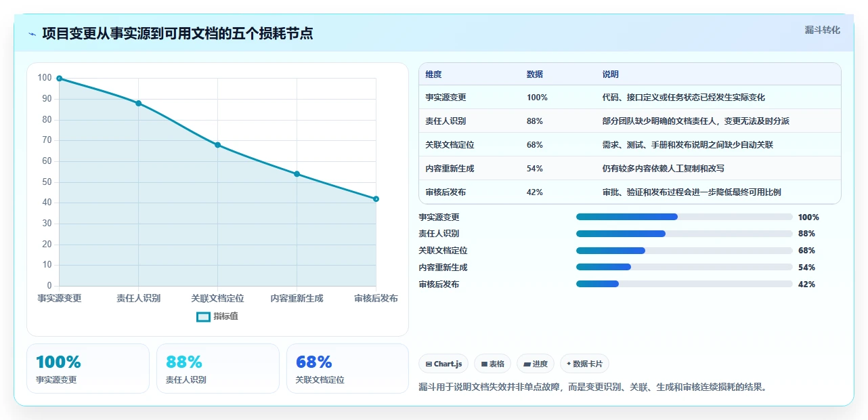The image size is (868, 420).
Task: Click the description starting 部分团队缺少
Action: 696,121
